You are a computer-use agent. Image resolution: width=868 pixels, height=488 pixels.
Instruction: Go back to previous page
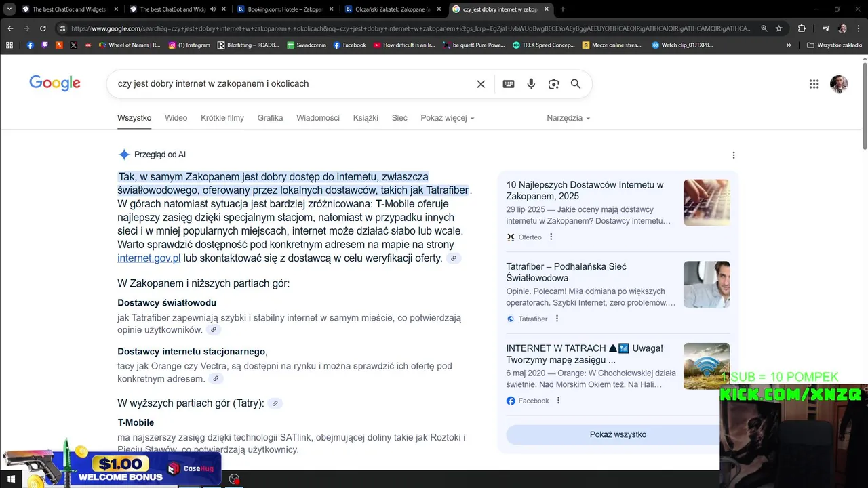pos(10,28)
